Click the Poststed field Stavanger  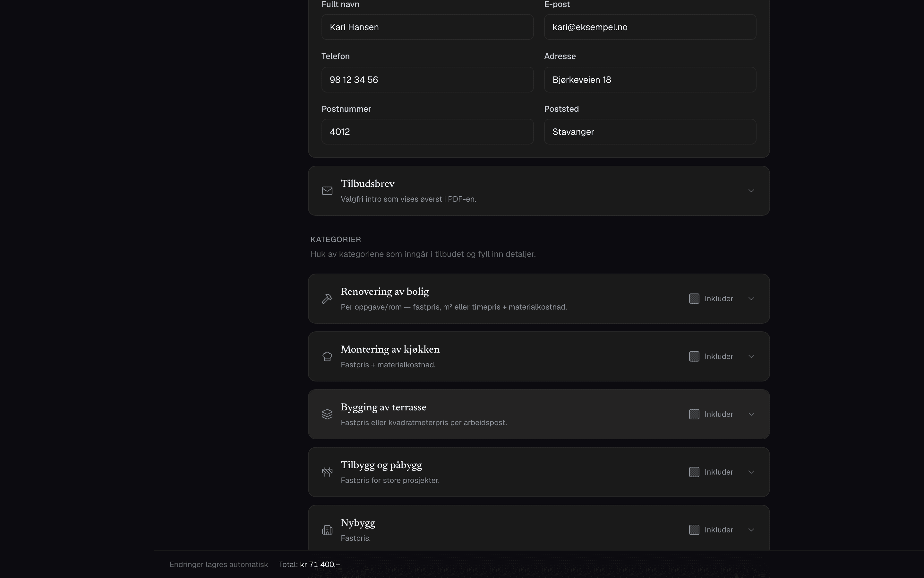tap(650, 132)
